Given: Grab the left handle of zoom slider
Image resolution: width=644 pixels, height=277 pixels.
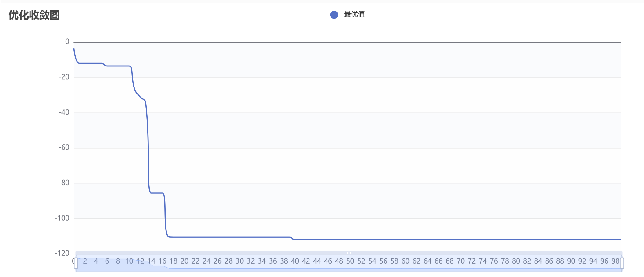Looking at the screenshot, I should [x=76, y=263].
